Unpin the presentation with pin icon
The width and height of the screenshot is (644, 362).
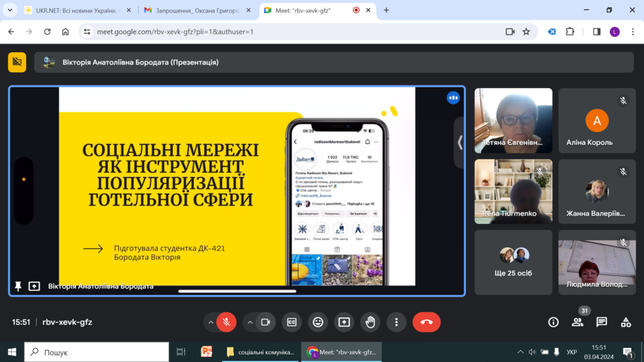coord(18,286)
